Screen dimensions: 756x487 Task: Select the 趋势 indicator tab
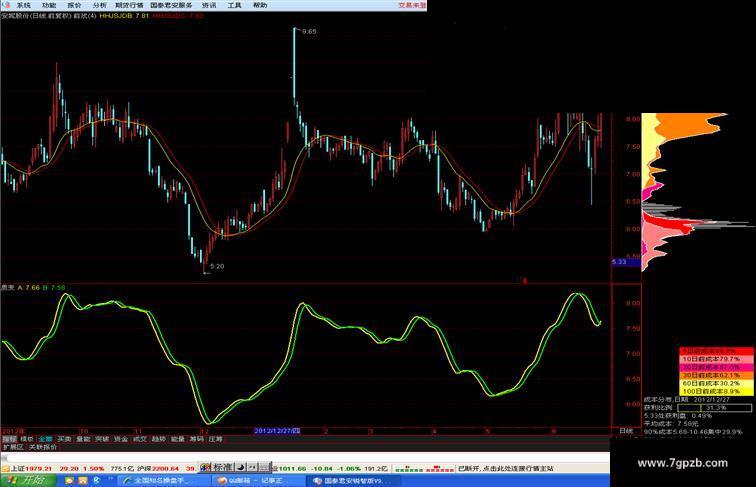tap(159, 439)
